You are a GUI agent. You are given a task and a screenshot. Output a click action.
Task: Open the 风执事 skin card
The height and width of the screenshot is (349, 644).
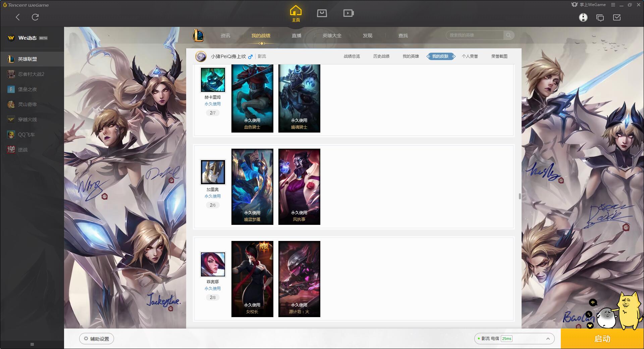(299, 187)
